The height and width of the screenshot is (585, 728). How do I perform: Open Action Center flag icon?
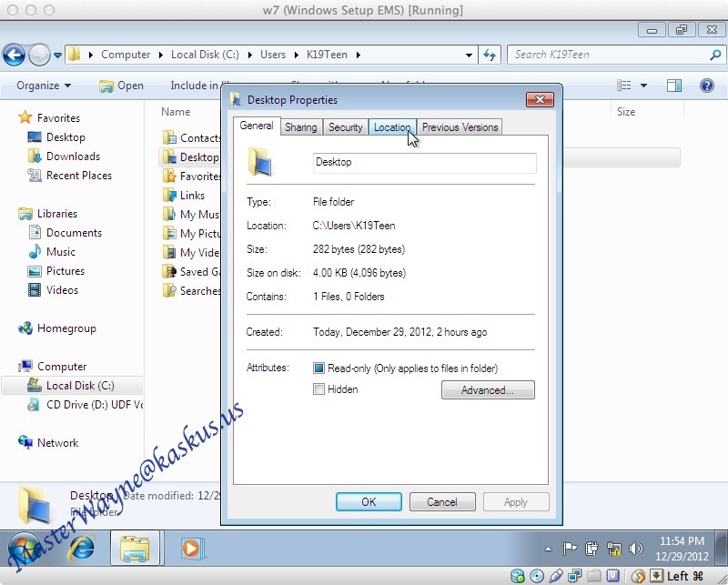pyautogui.click(x=570, y=549)
